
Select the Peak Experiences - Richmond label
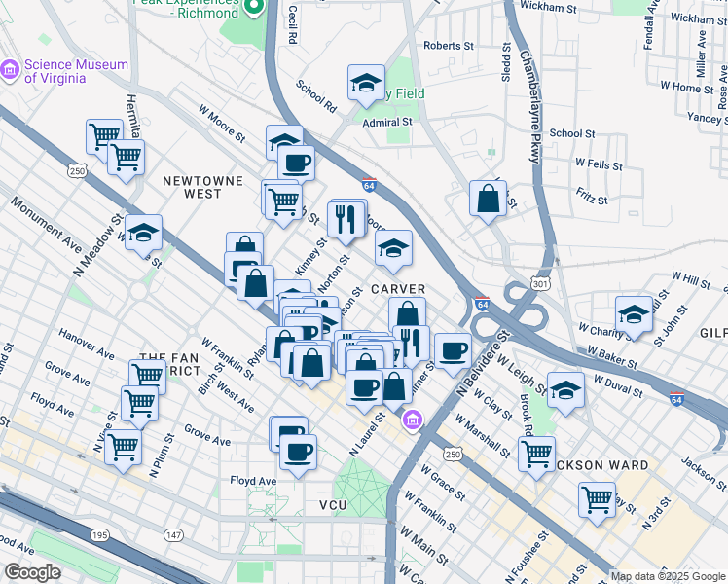(x=186, y=7)
